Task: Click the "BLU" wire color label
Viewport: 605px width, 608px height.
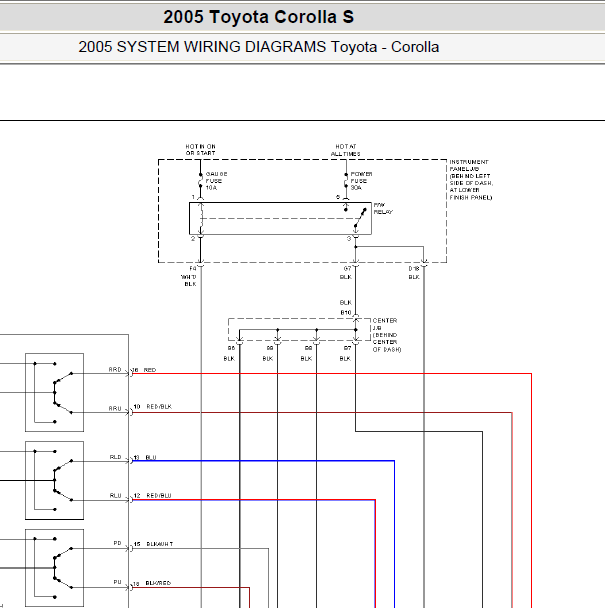Action: coord(151,458)
